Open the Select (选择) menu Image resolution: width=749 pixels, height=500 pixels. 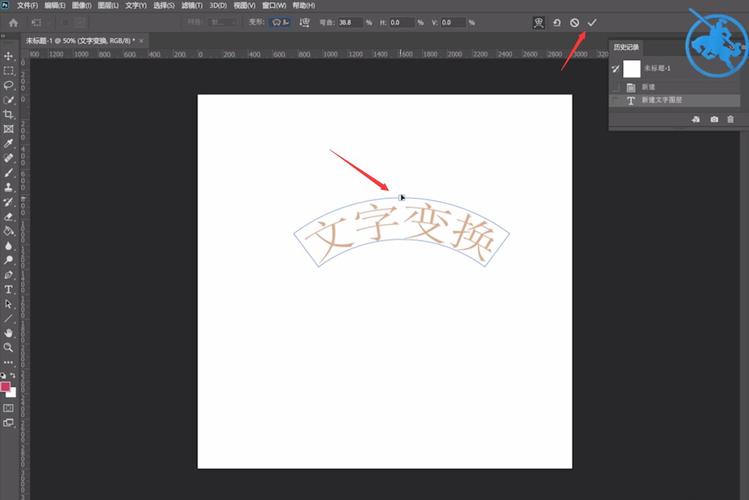click(x=164, y=5)
